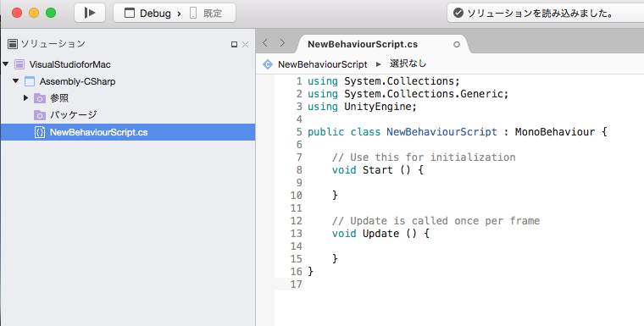Click the ソリューション pad title
Screen dimensions: 644x326
pos(53,44)
